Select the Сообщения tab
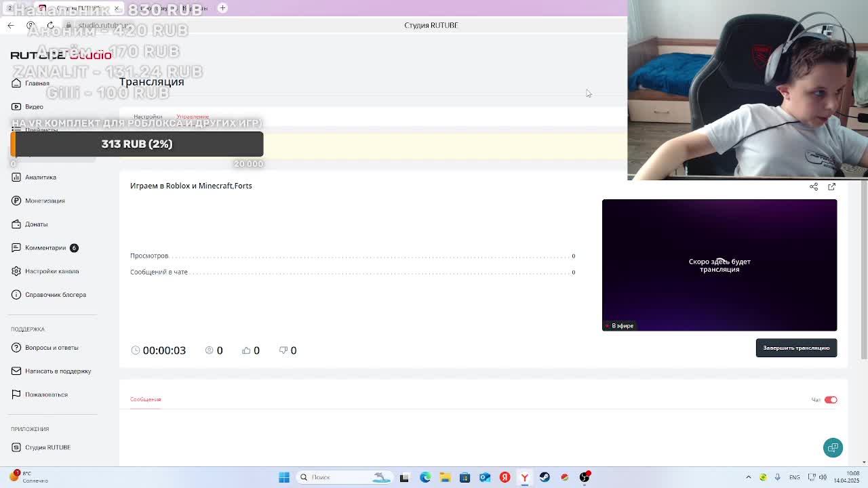868x488 pixels. point(145,399)
